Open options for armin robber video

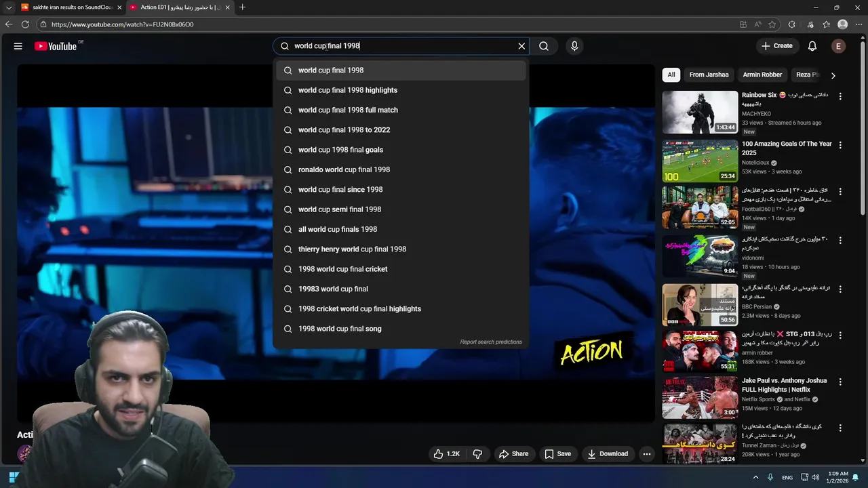[x=840, y=335]
